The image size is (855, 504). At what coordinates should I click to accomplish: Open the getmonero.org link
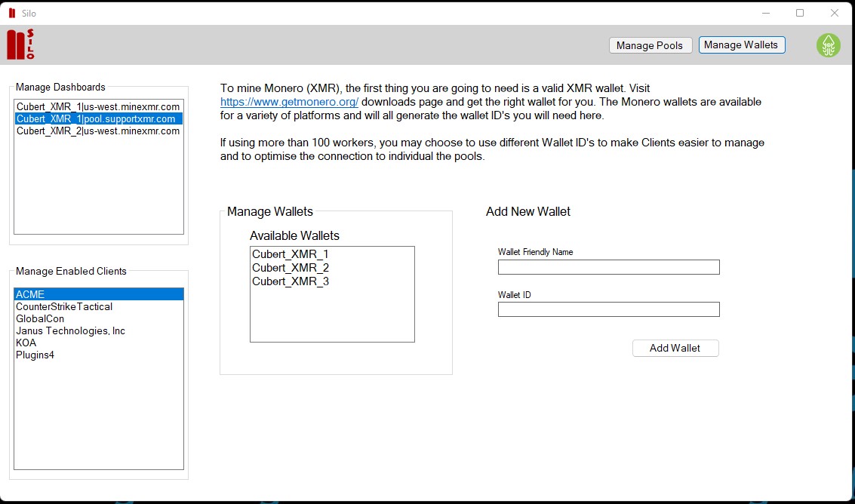tap(289, 102)
